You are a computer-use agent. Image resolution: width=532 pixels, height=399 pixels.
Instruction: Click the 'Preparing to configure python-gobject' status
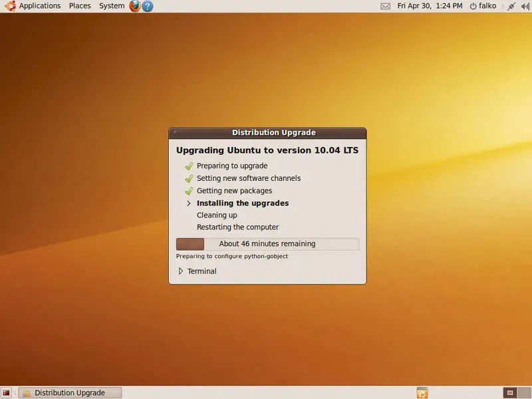(x=231, y=256)
